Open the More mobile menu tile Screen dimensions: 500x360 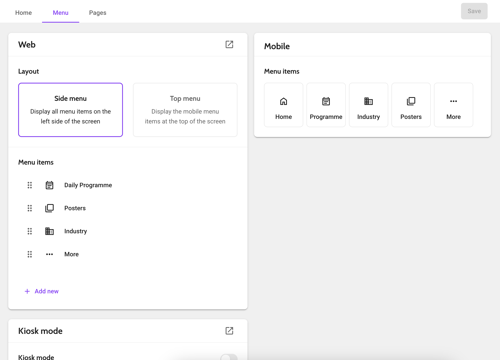453,105
